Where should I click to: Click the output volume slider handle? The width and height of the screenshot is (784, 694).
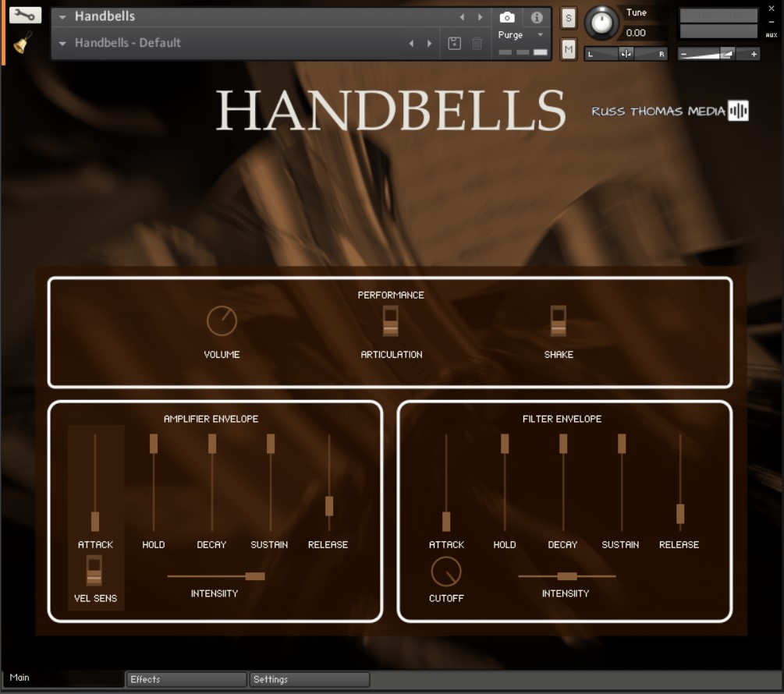[726, 54]
